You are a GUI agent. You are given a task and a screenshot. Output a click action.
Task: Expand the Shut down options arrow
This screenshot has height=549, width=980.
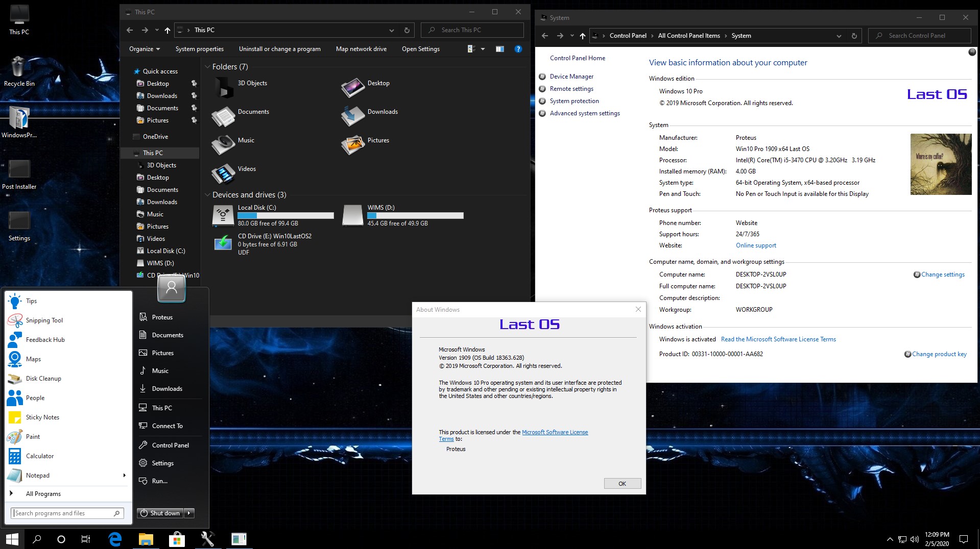pos(189,513)
